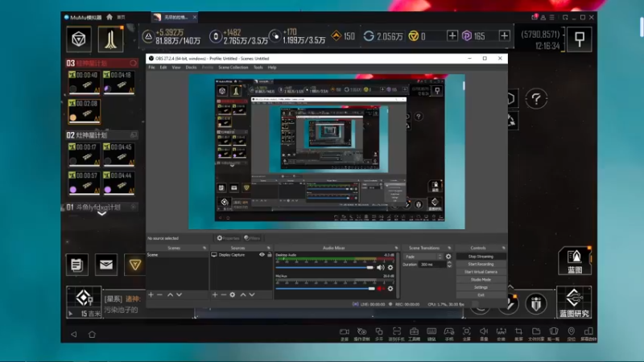Open the yellow triangle game icon
Image resolution: width=644 pixels, height=362 pixels.
pyautogui.click(x=135, y=265)
